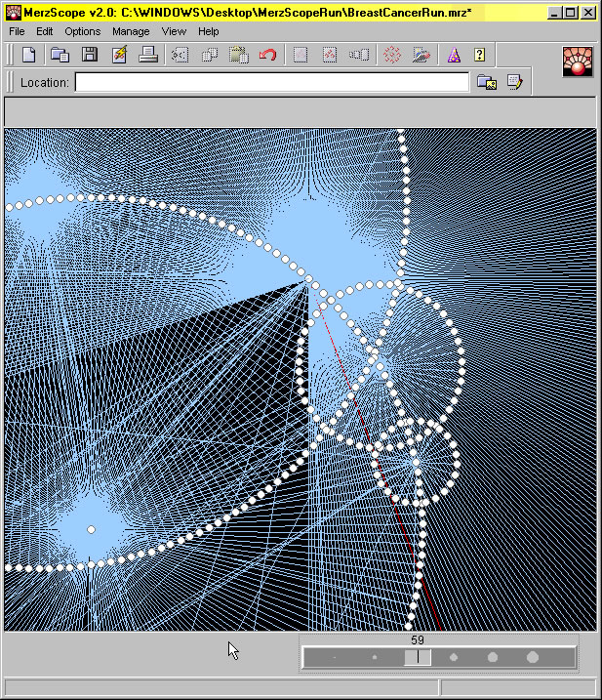Click the Save floppy disk icon
This screenshot has height=700, width=602.
pyautogui.click(x=89, y=55)
